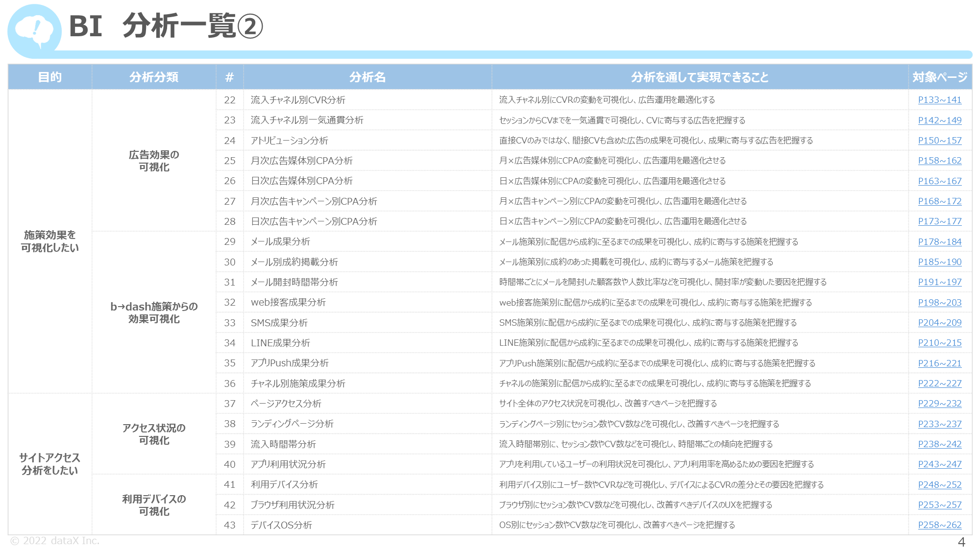Open page link P238~242
This screenshot has height=551, width=980.
[x=940, y=444]
